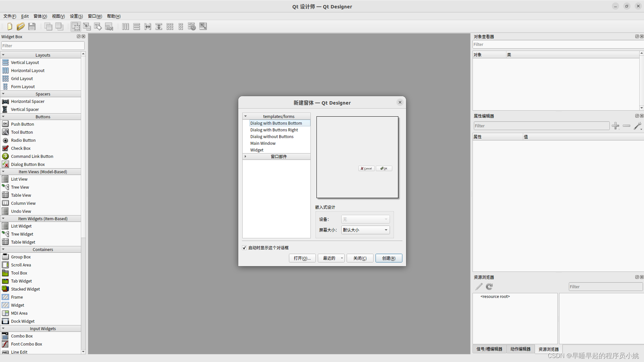Select Widget template in new form dialog

tap(257, 150)
